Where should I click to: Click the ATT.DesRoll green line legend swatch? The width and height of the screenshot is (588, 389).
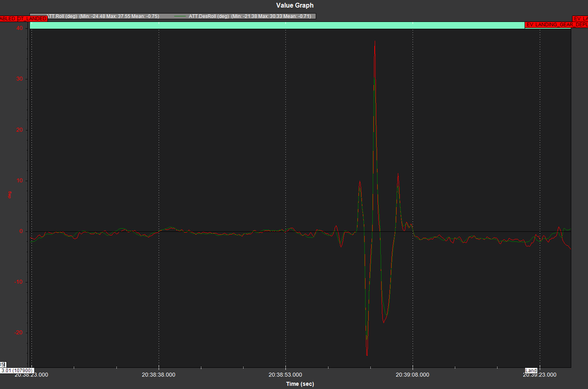[x=181, y=16]
